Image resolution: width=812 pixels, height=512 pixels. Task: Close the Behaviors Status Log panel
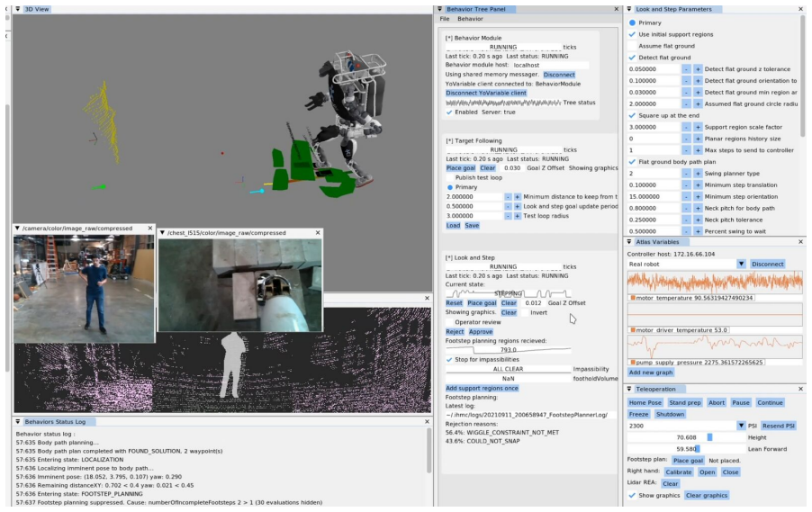(x=428, y=422)
